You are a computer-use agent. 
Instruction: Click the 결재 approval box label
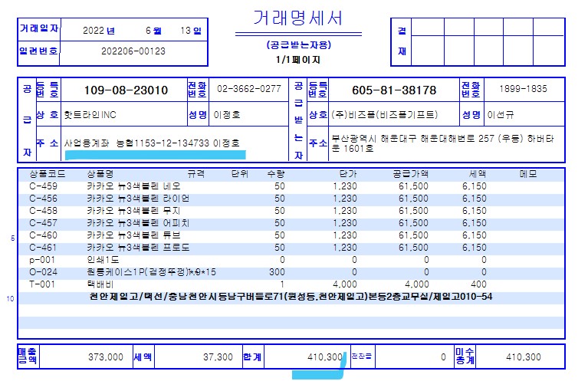click(402, 42)
